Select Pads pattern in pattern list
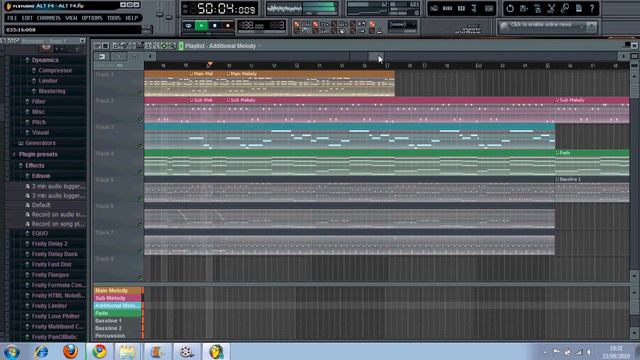 pyautogui.click(x=118, y=313)
